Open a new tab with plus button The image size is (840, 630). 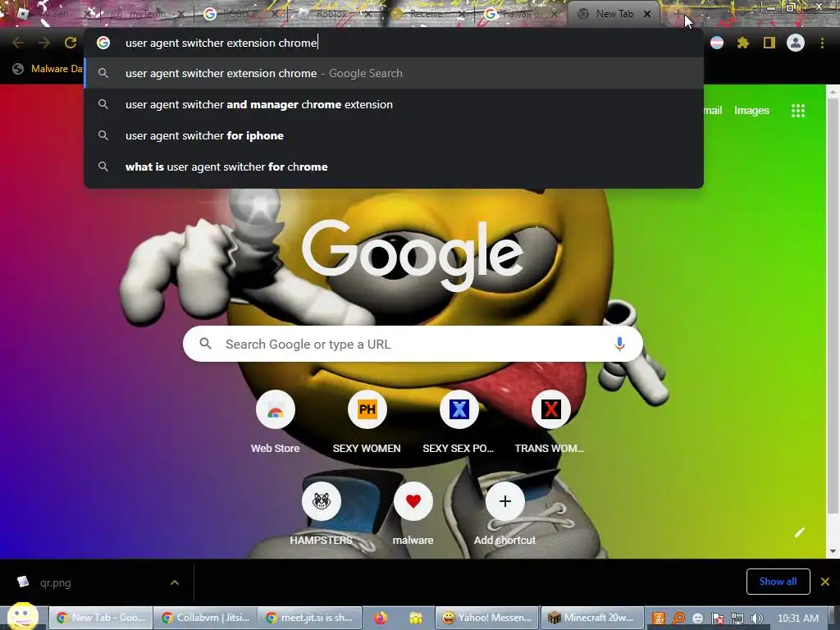coord(678,13)
